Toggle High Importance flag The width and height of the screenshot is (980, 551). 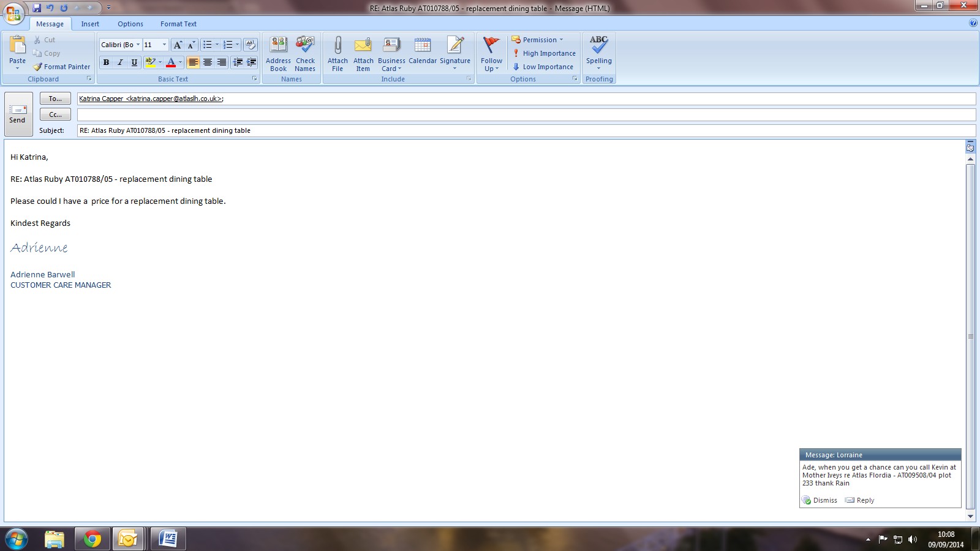[545, 53]
